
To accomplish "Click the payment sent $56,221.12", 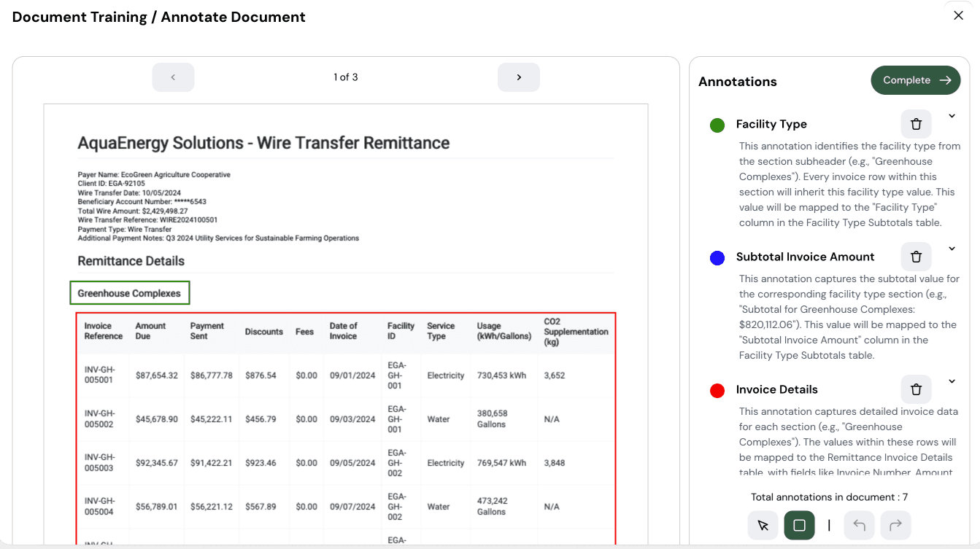I will [x=212, y=507].
